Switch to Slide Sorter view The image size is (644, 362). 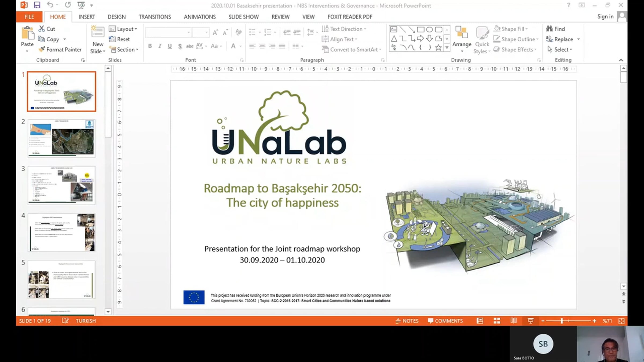(497, 321)
